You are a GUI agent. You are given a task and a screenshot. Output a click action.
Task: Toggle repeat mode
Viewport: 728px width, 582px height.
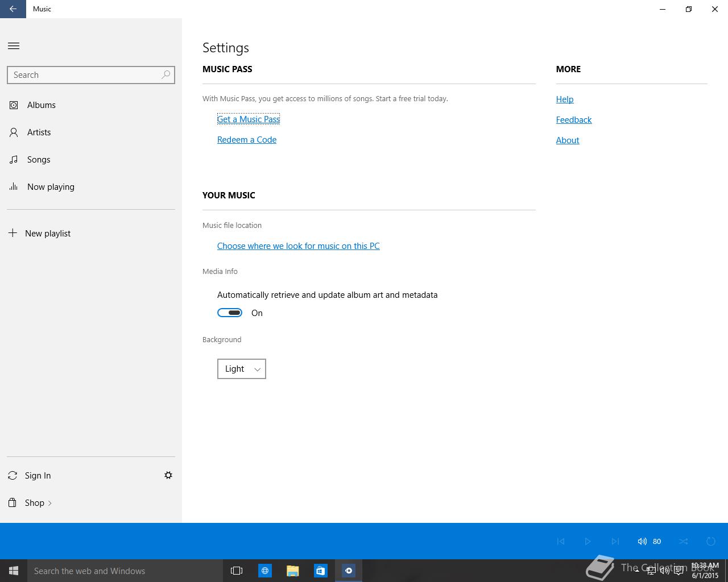pyautogui.click(x=711, y=542)
